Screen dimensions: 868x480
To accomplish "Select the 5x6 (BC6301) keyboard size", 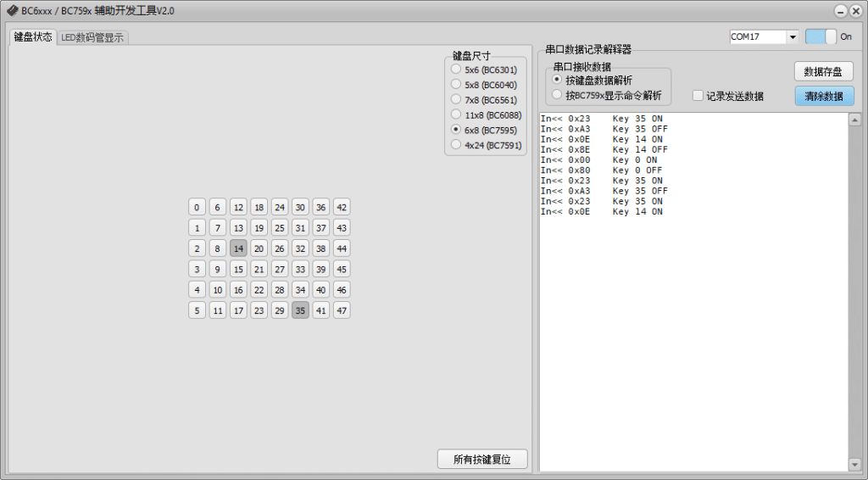I will [x=457, y=70].
